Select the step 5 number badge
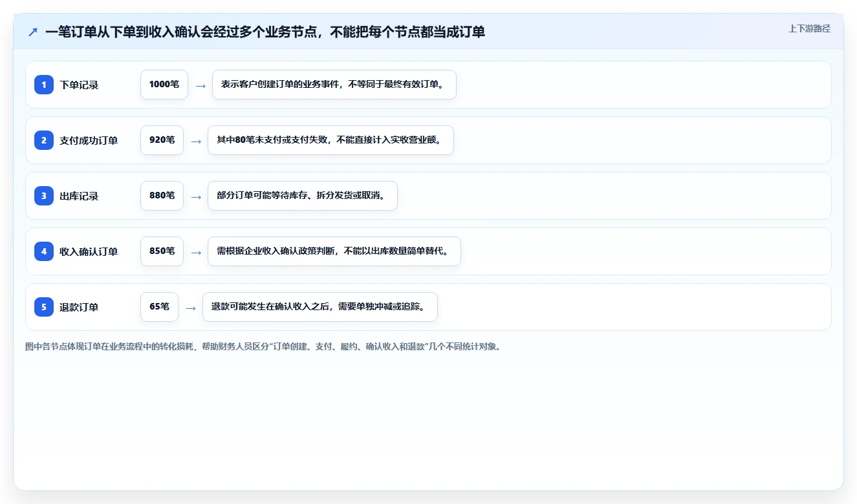 [x=44, y=307]
